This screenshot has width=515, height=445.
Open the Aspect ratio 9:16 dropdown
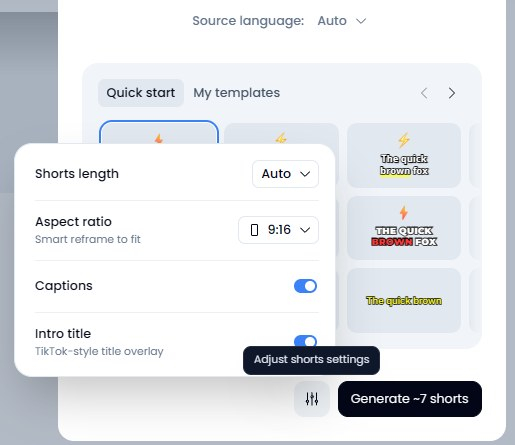(278, 230)
